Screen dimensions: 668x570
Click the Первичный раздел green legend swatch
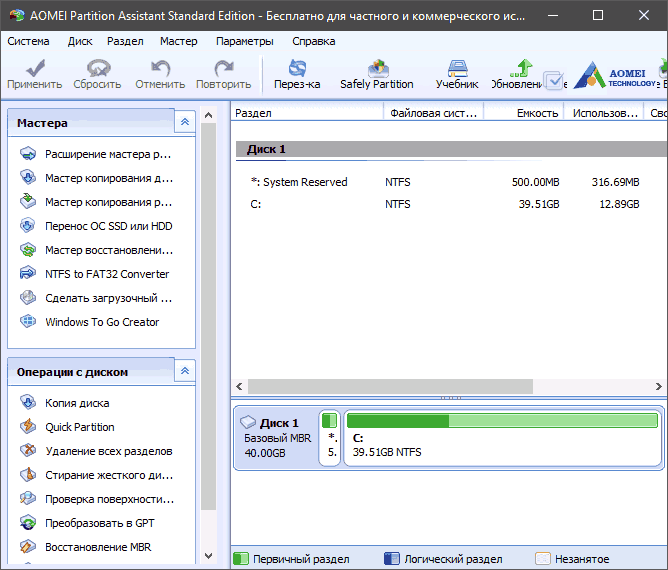[x=241, y=558]
